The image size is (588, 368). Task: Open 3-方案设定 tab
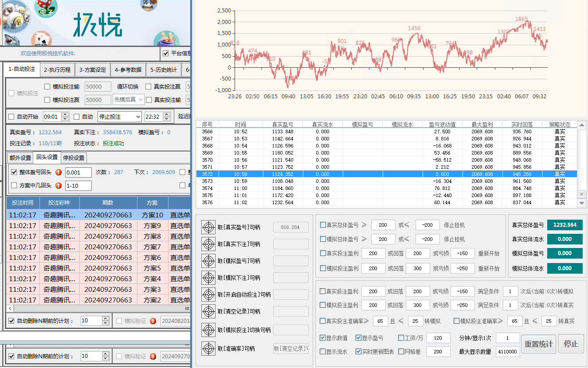(93, 70)
